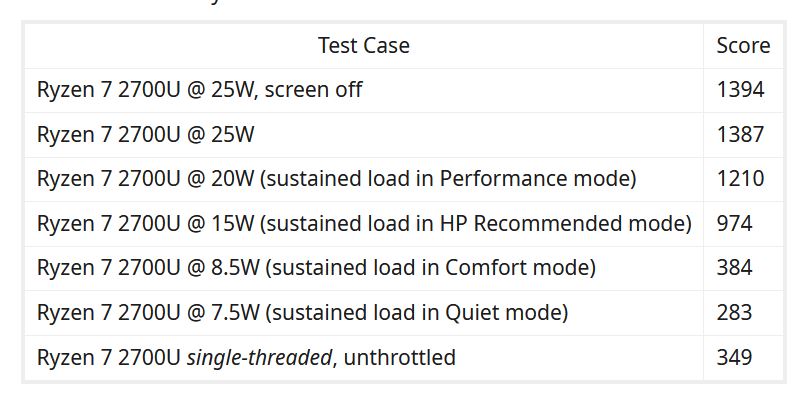Click the Test Case column header
Image resolution: width=811 pixels, height=402 pixels.
click(x=363, y=46)
